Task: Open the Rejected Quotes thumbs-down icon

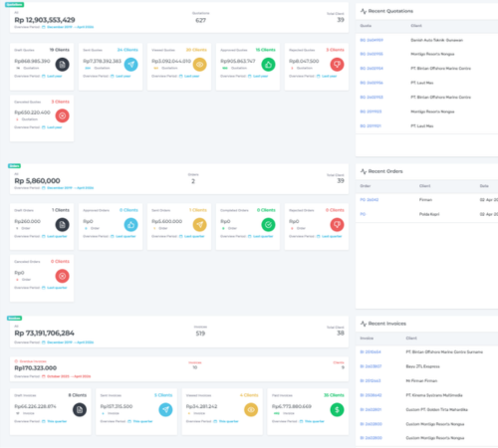Action: [337, 65]
